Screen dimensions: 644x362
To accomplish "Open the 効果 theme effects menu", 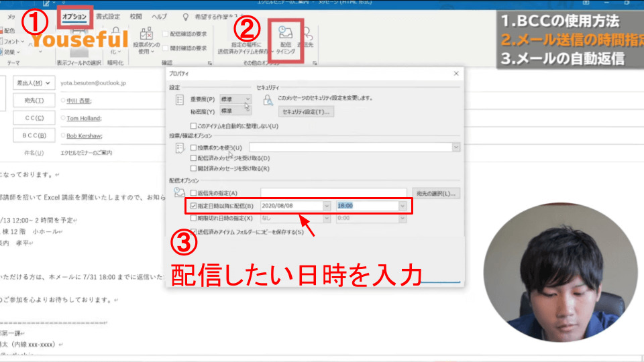I will point(10,52).
